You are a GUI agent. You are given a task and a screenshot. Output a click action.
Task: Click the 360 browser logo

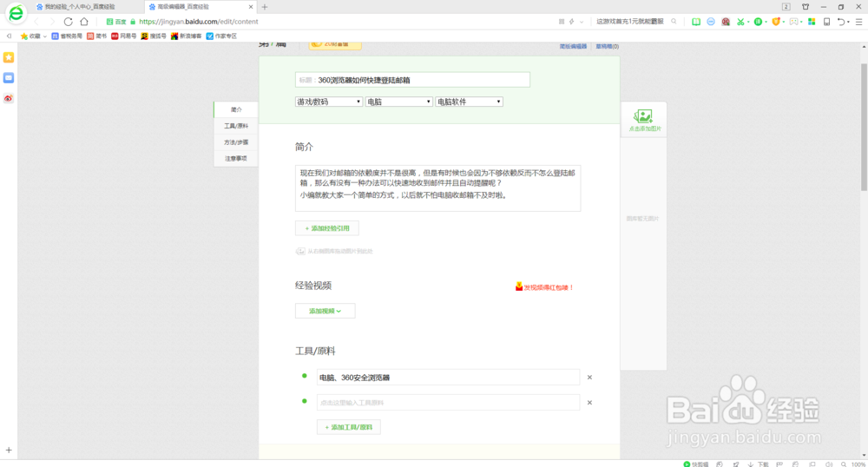coord(16,13)
